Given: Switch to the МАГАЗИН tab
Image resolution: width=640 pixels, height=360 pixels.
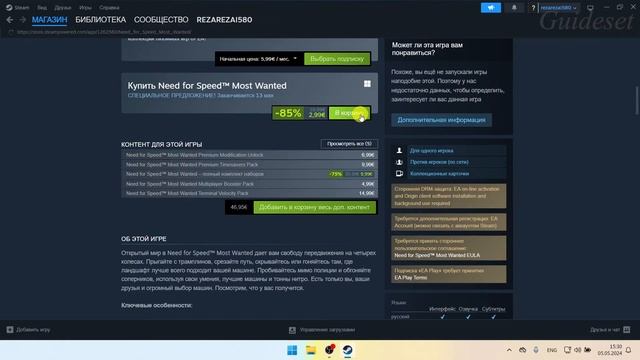Looking at the screenshot, I should (49, 20).
